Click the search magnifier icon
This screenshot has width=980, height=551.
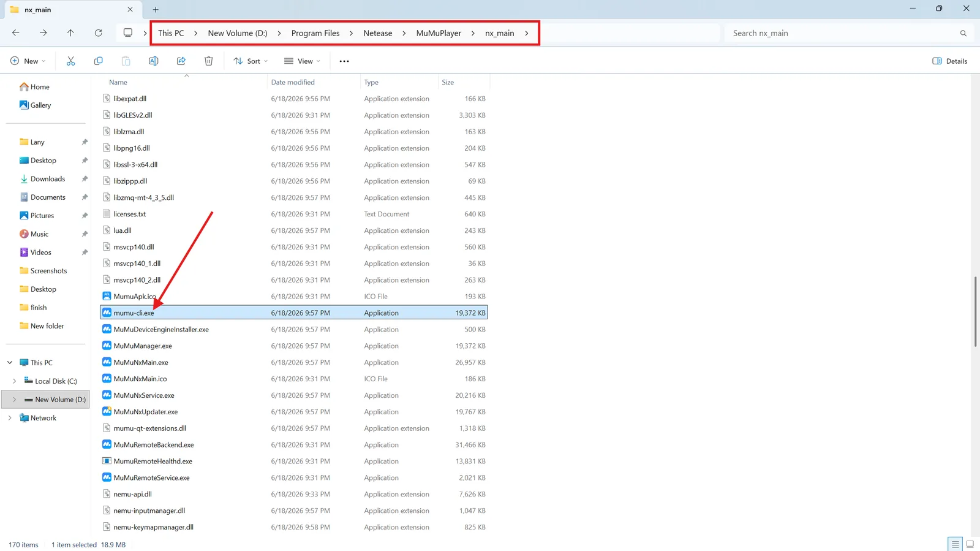tap(963, 34)
